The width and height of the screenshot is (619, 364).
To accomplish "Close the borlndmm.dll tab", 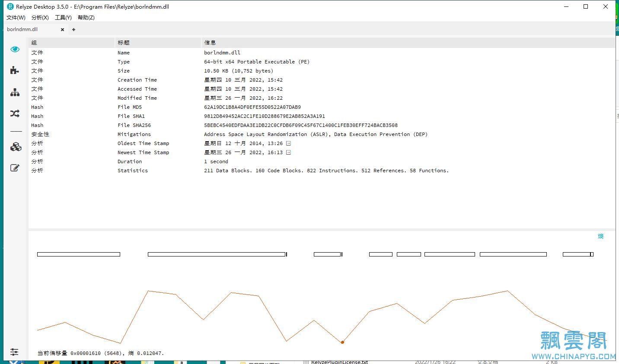I will [x=62, y=30].
